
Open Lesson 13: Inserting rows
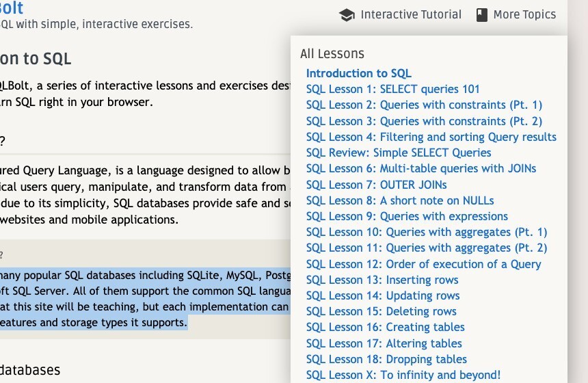point(382,280)
